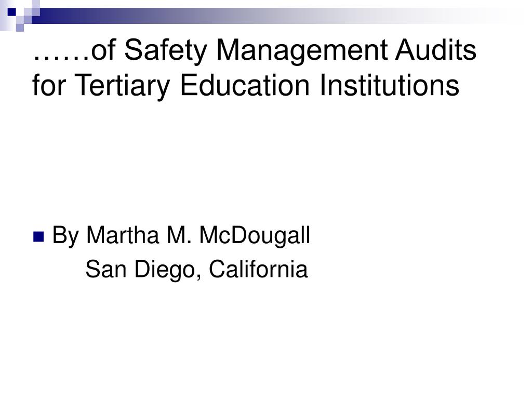Select the word "Safety" in the title

coord(166,51)
